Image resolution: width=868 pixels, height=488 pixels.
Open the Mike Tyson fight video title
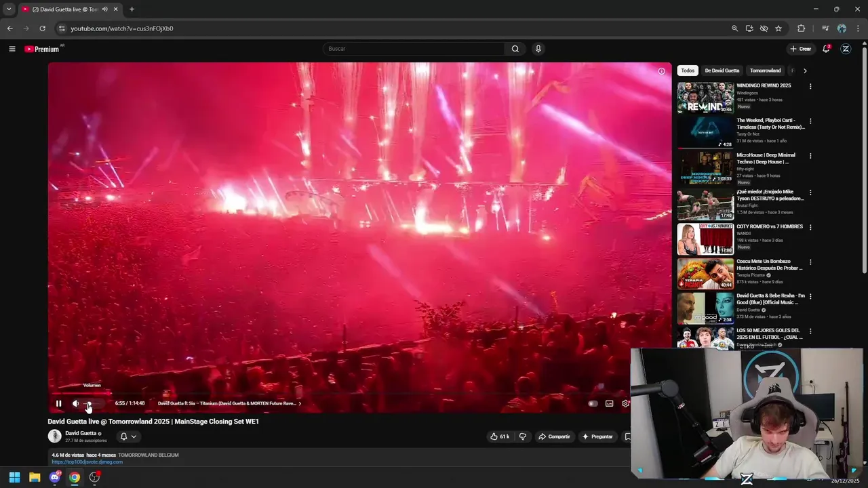[770, 195]
